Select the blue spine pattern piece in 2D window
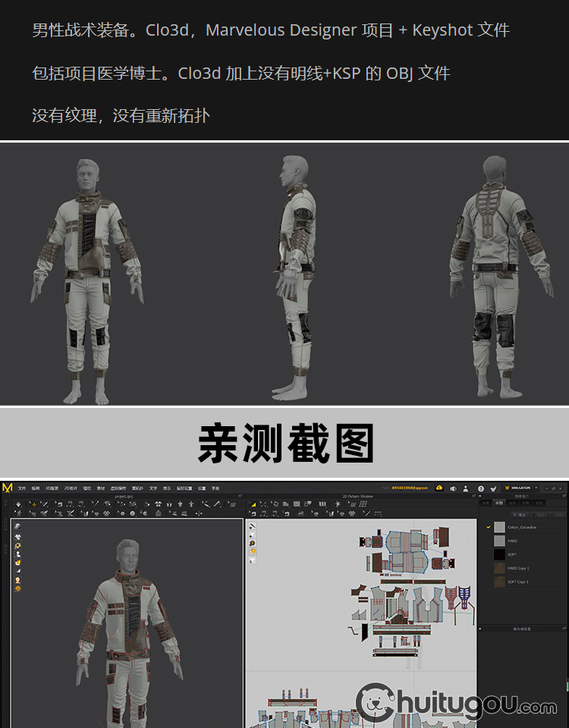 tap(464, 596)
